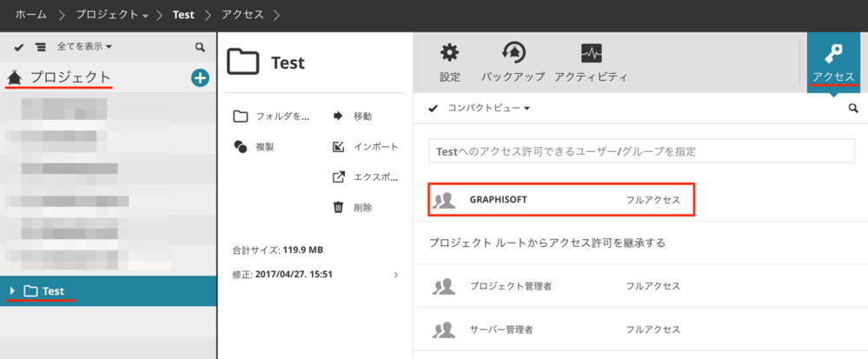Click 修正: 2017/04/27. 15:51 text
This screenshot has width=868, height=359.
click(x=282, y=274)
